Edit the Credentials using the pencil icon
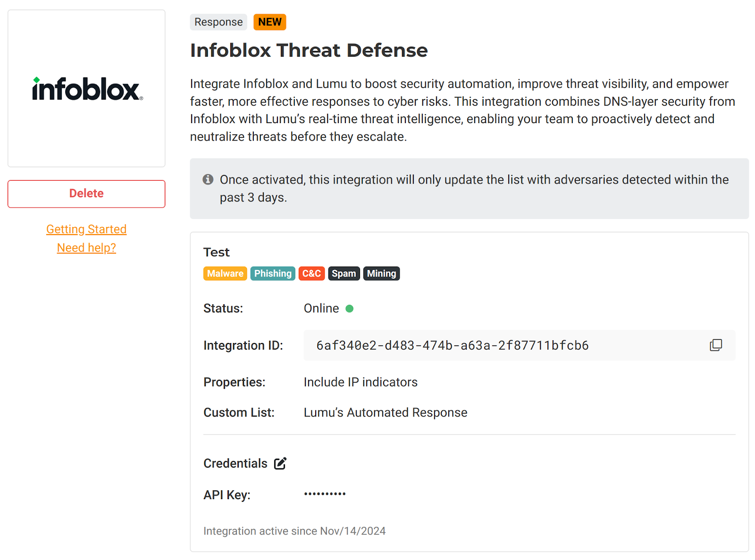Screen dimensions: 755x560 280,463
